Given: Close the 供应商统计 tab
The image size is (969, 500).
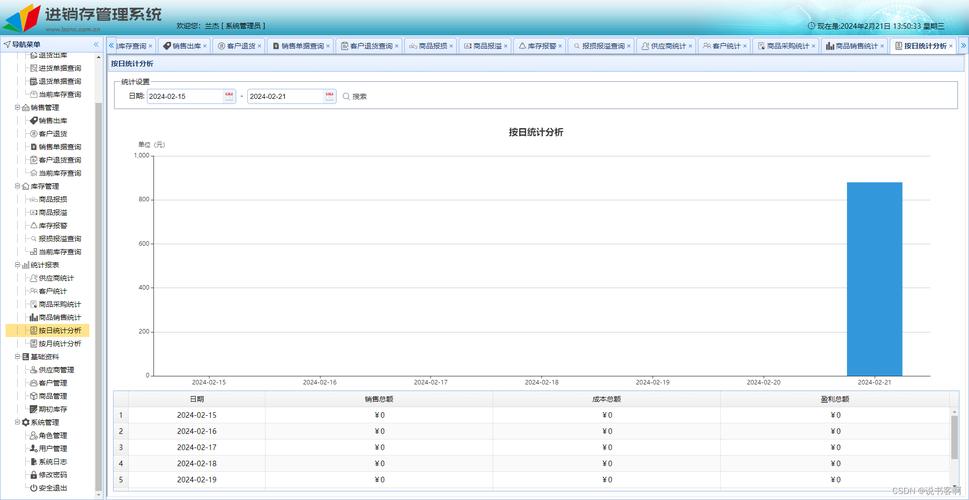Looking at the screenshot, I should click(691, 46).
